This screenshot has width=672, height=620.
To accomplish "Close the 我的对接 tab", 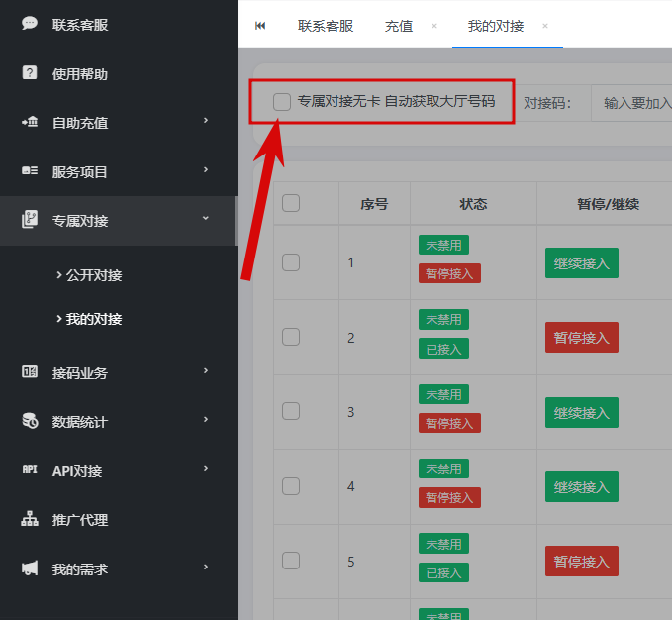I will (545, 26).
